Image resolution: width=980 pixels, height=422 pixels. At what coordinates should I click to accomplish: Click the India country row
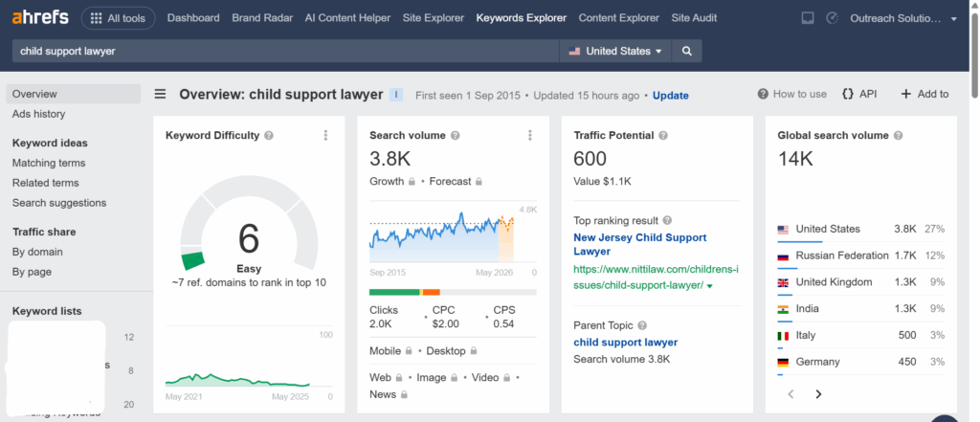[x=861, y=309]
